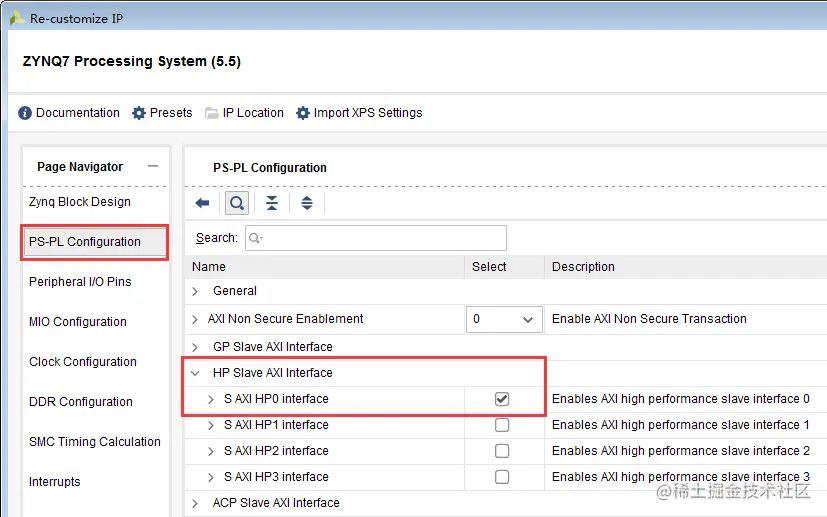
Task: Click the back arrow toolbar icon
Action: [202, 203]
